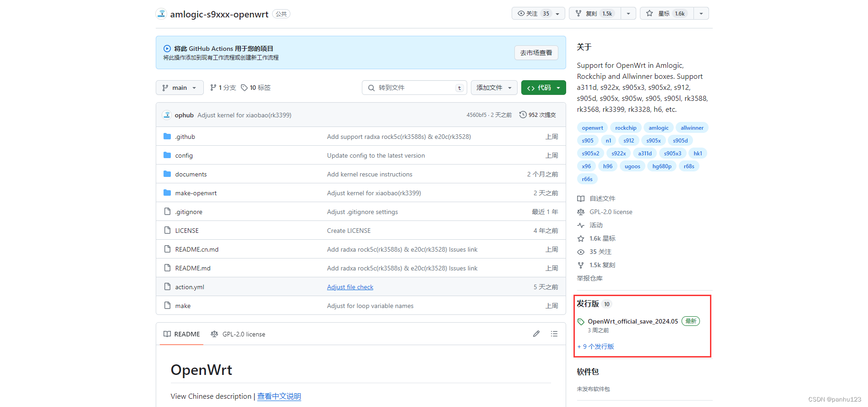Click the 1.5k 复刻 sidebar entry
This screenshot has height=407, width=868.
tap(596, 265)
